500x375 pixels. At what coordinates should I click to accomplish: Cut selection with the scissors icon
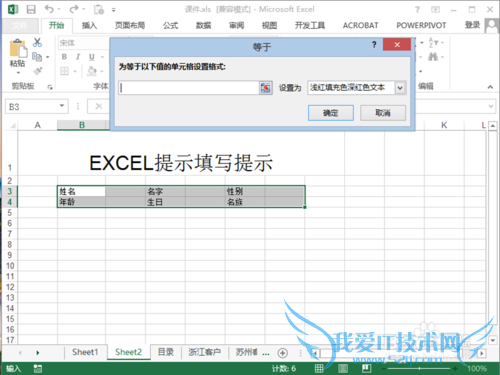(x=37, y=42)
